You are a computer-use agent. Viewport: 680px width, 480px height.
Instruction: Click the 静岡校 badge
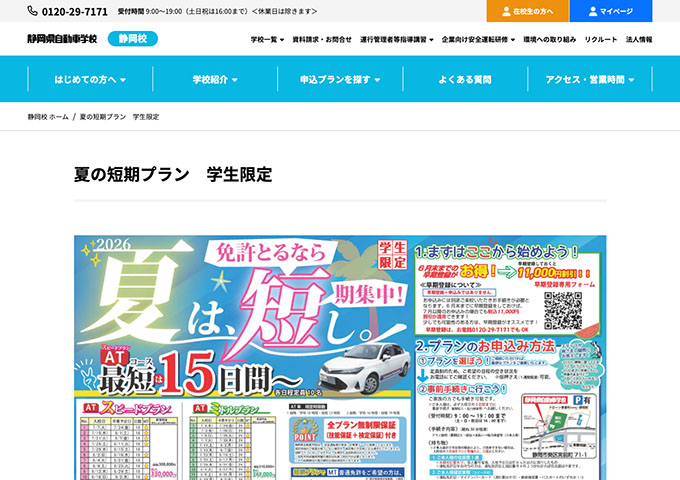coord(133,39)
